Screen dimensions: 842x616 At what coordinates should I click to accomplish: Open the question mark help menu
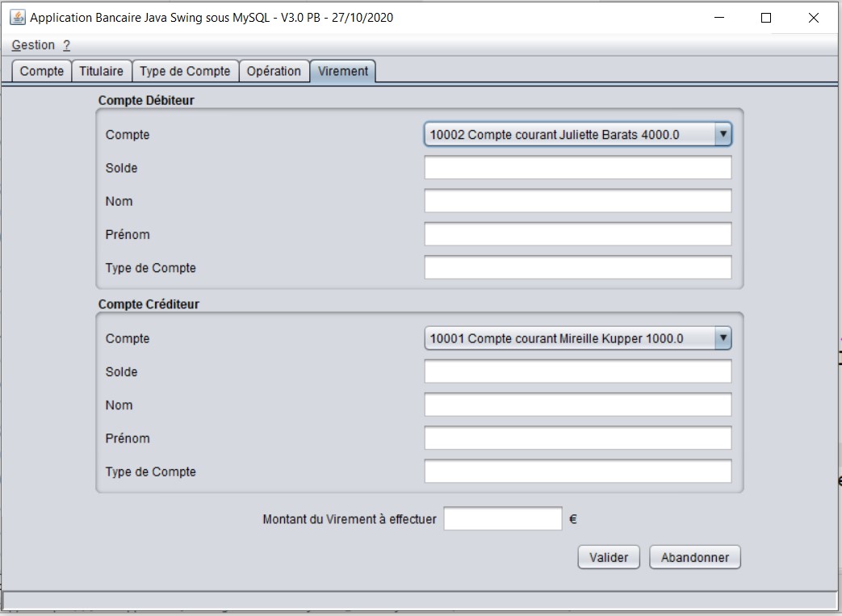point(66,45)
